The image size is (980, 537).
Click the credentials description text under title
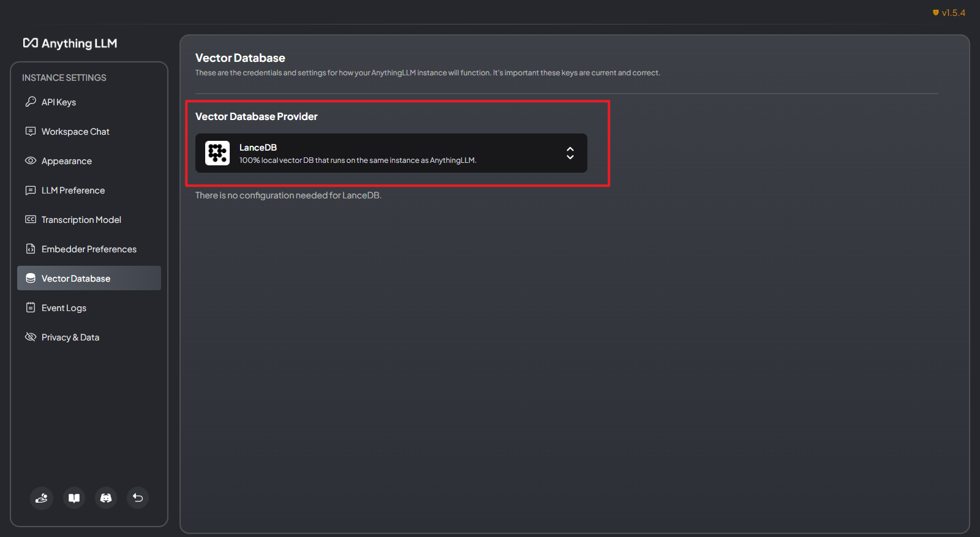click(428, 73)
